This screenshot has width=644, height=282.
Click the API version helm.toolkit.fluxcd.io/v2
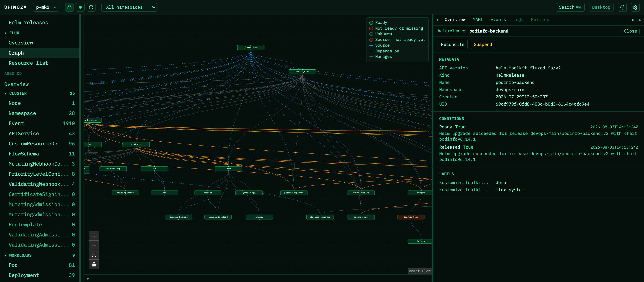coord(528,68)
